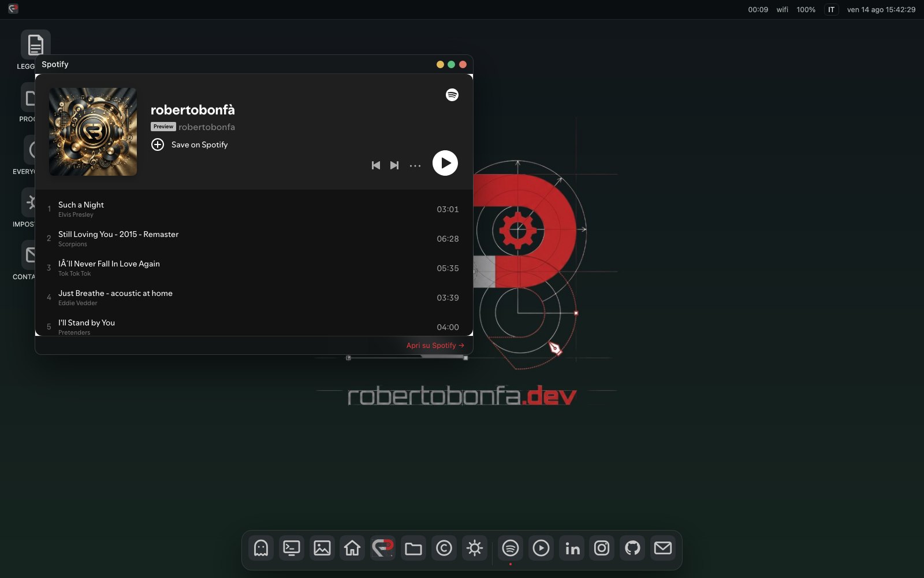Click the Spotify window title bar text
This screenshot has width=924, height=578.
point(55,64)
